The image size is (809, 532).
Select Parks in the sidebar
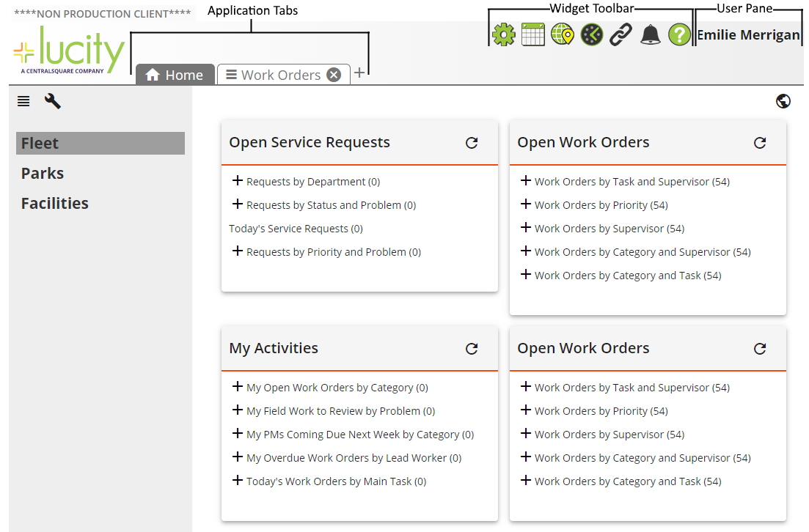point(43,174)
